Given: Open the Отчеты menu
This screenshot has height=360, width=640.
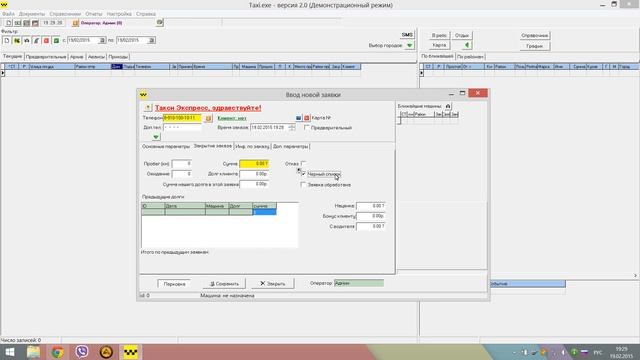Looking at the screenshot, I should [94, 14].
